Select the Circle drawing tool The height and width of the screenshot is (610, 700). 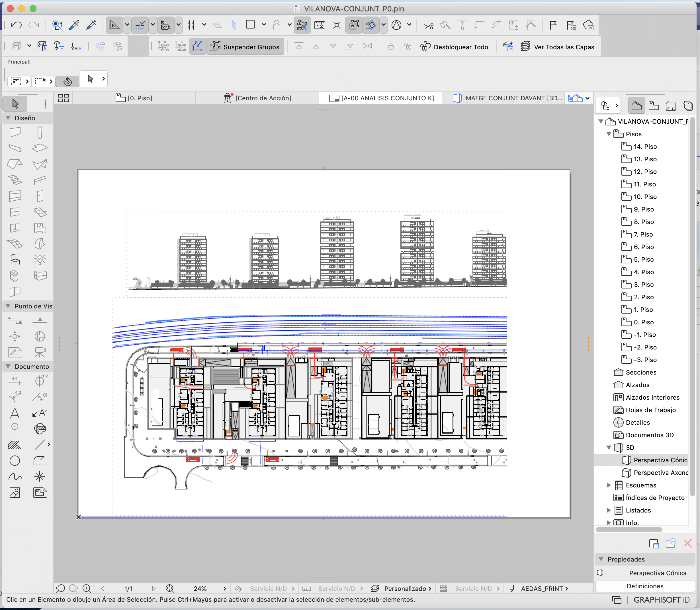point(15,461)
